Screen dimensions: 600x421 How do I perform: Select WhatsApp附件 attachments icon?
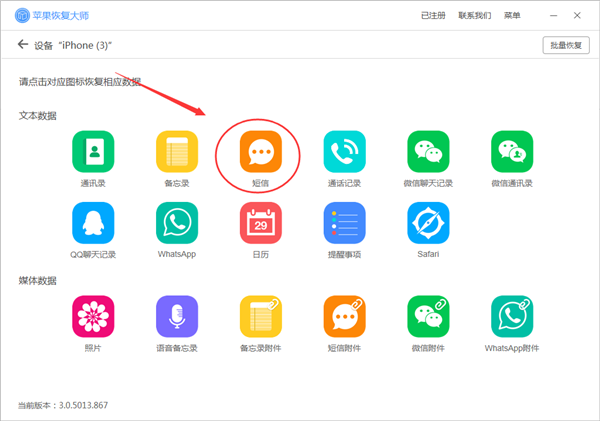click(x=512, y=317)
